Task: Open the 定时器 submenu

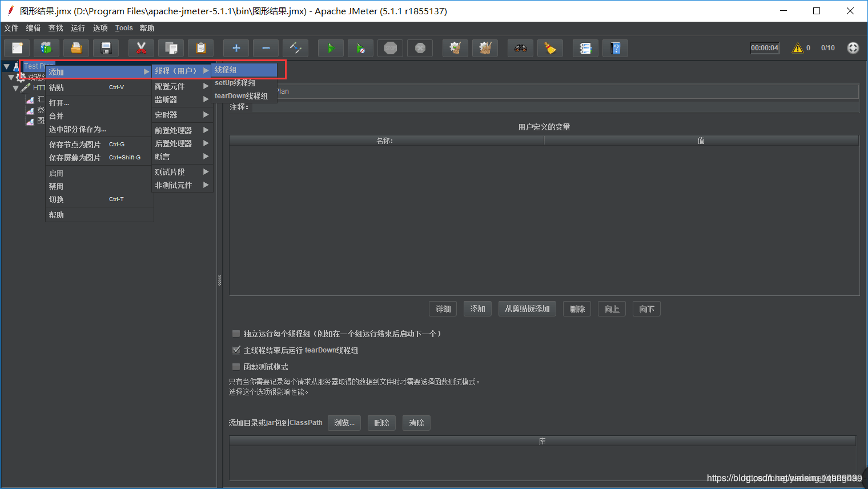Action: click(182, 115)
